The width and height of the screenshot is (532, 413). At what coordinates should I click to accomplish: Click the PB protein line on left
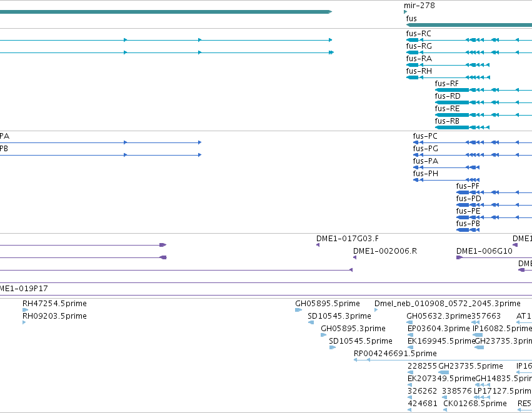[101, 155]
